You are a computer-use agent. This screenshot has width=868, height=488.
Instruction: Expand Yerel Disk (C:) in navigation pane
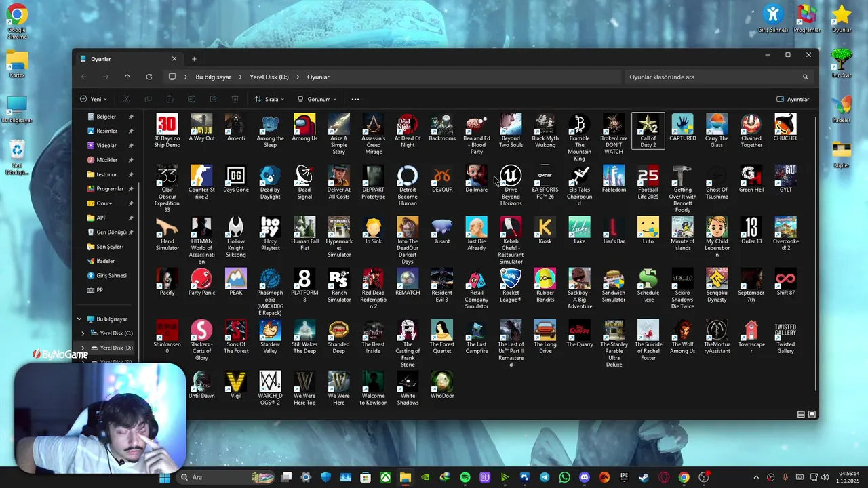pos(83,333)
